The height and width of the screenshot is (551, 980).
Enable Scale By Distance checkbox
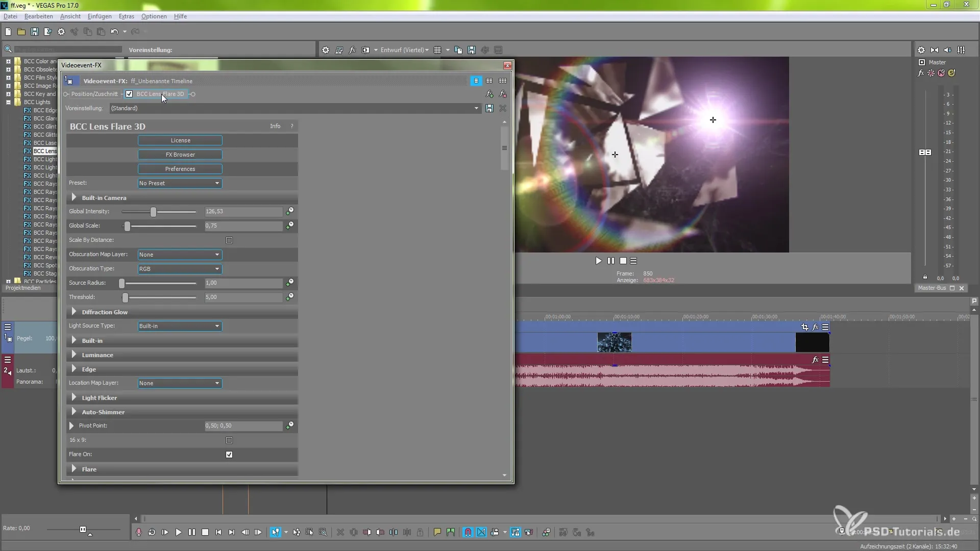[229, 240]
